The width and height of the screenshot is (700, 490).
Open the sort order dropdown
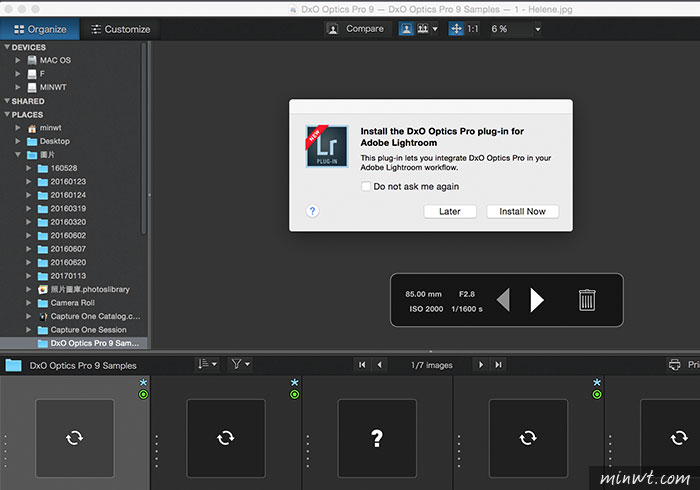tap(207, 364)
